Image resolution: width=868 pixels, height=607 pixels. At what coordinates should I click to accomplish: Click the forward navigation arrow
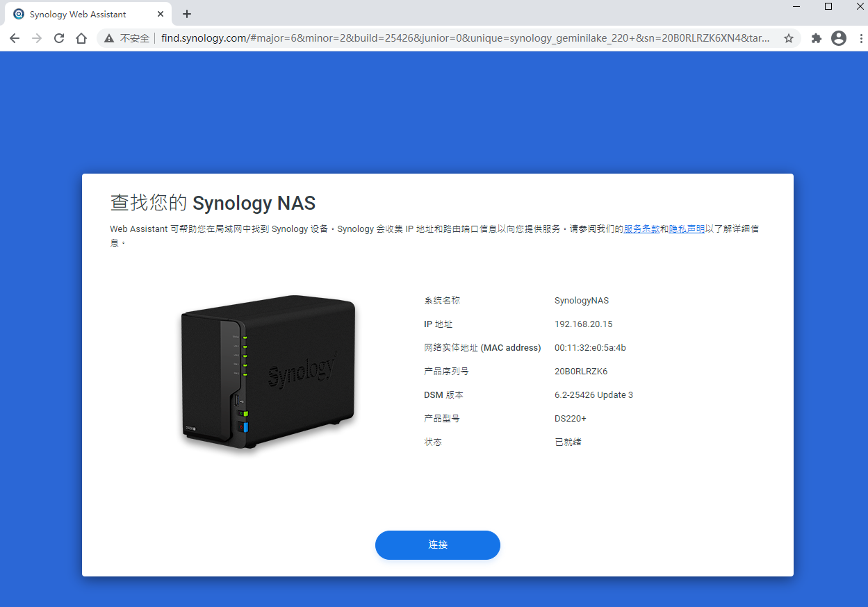click(36, 38)
